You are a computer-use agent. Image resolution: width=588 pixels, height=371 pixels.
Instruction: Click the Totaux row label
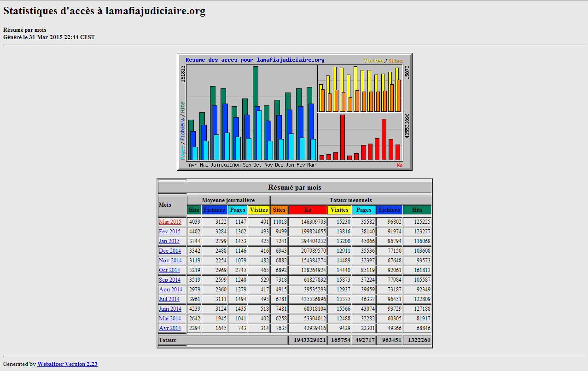[x=167, y=340]
